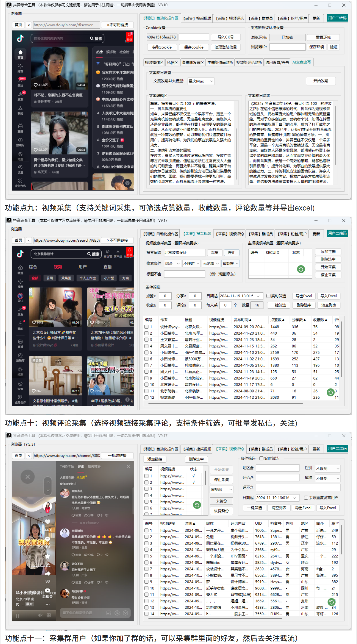Click 标题不含 input field in middle window
The width and height of the screenshot is (357, 644).
185,274
